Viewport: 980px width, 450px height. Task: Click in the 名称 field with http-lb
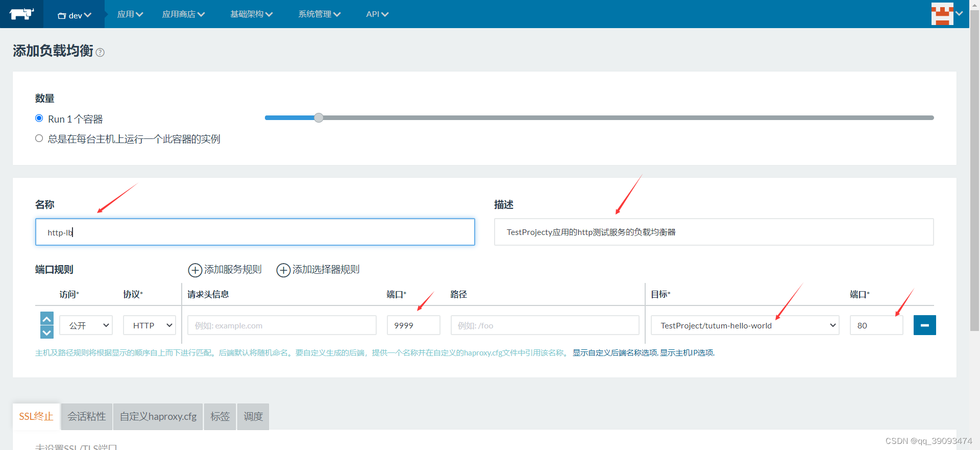[255, 232]
